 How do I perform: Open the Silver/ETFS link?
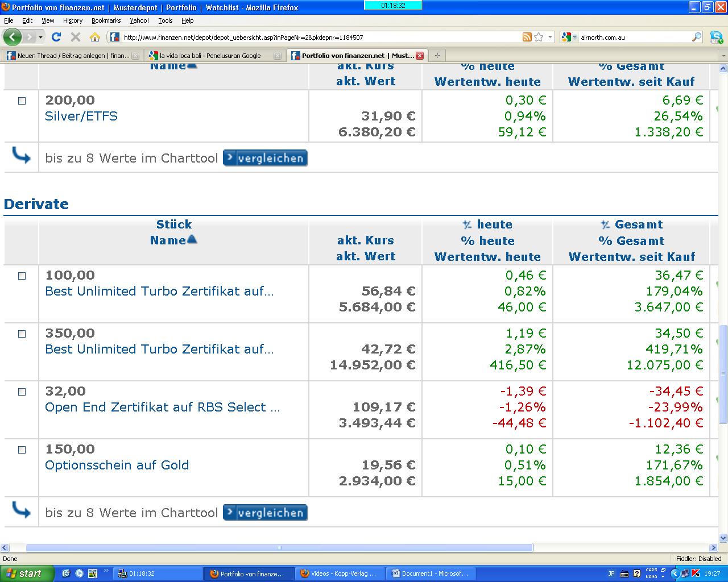pyautogui.click(x=81, y=117)
